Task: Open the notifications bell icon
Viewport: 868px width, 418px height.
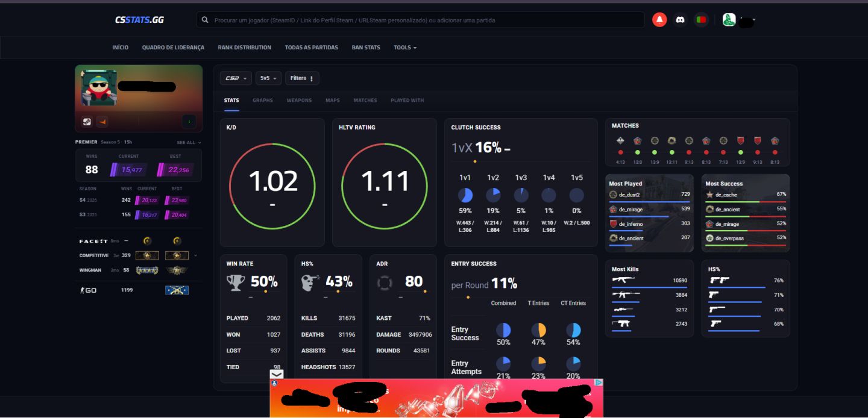Action: pos(659,20)
